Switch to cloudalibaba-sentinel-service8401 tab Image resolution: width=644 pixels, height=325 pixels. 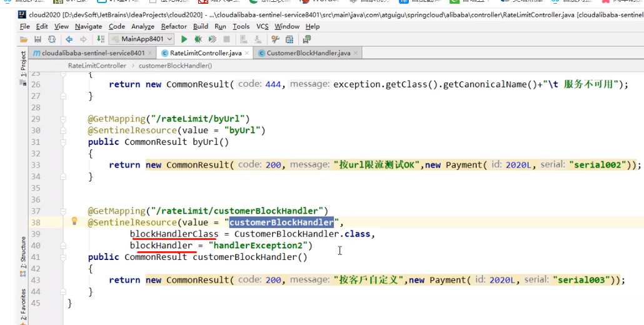[93, 53]
